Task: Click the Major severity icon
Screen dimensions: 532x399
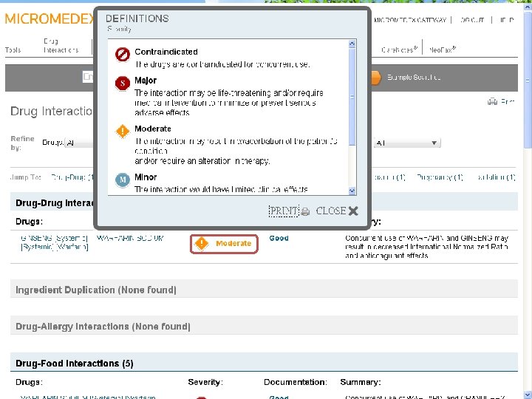Action: click(x=123, y=83)
